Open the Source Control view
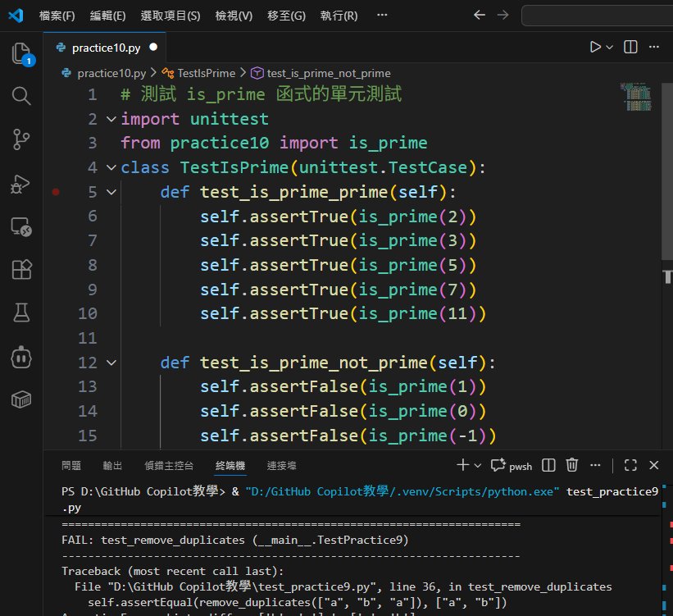Viewport: 673px width, 616px height. (x=21, y=139)
